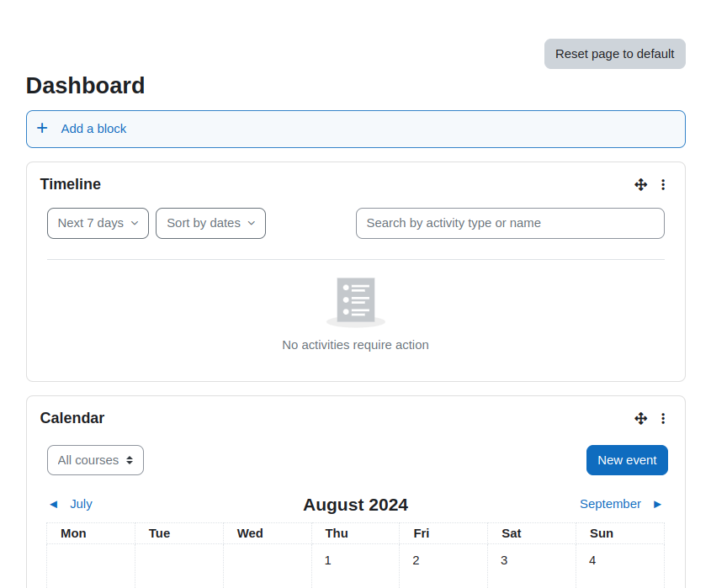Focus the Search by activity type field
Viewport: 711px width, 588px height.
(510, 223)
